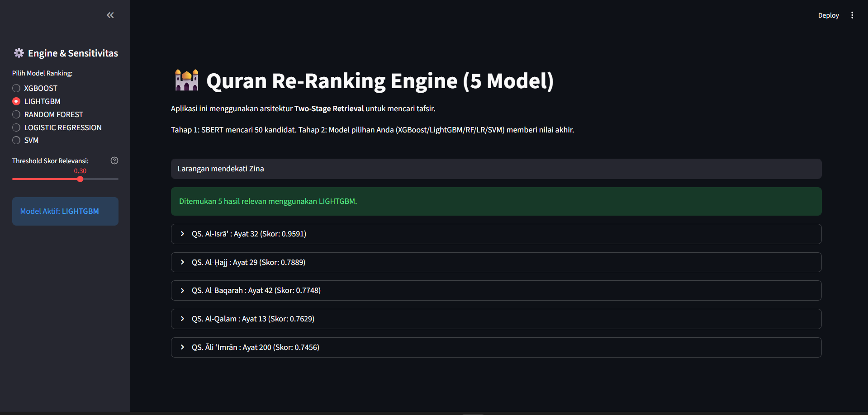Click the Threshold Skor Relevansi slider handle
868x415 pixels.
click(x=80, y=179)
